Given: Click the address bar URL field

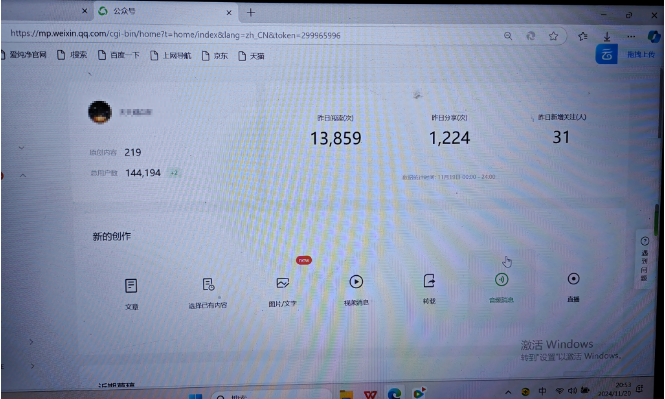Looking at the screenshot, I should pyautogui.click(x=254, y=35).
